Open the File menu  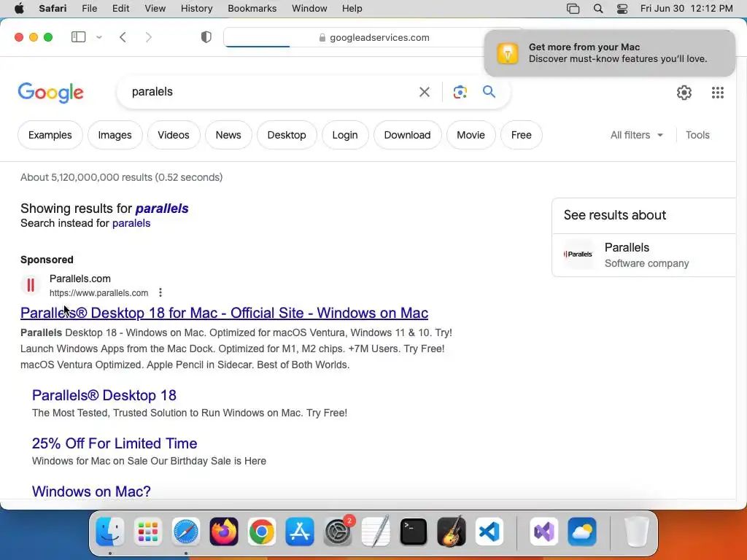(90, 8)
